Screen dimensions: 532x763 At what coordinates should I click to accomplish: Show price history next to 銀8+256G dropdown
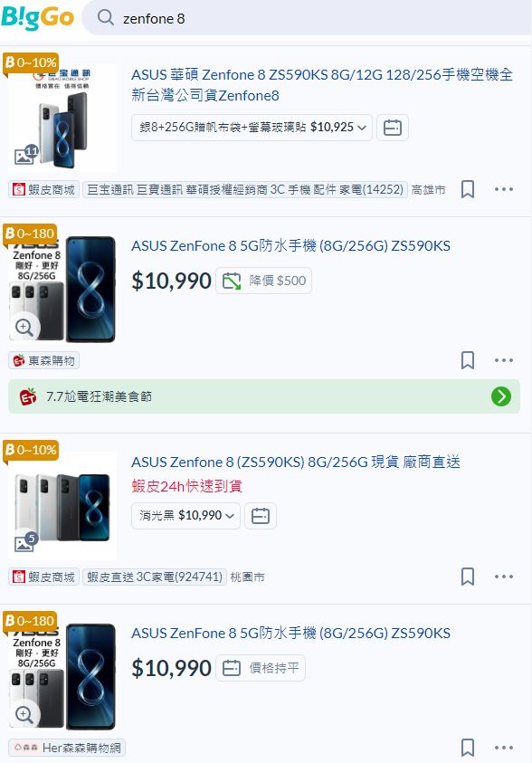(x=393, y=128)
